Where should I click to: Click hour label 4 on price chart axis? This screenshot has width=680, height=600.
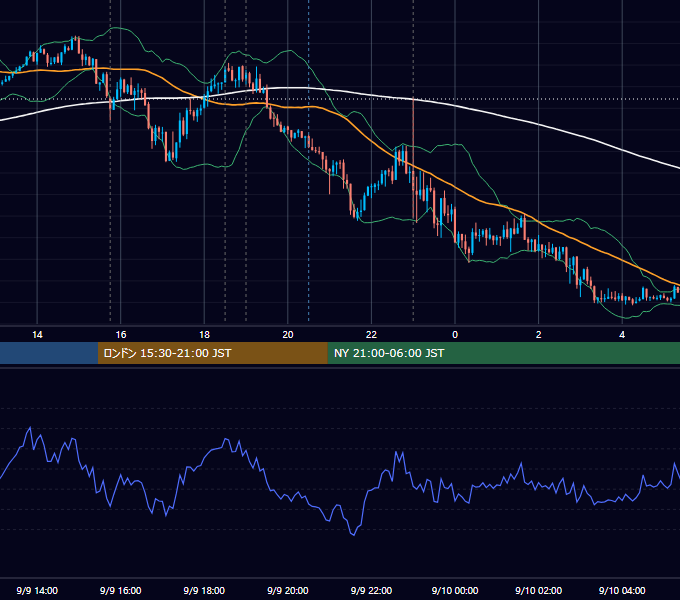click(622, 335)
